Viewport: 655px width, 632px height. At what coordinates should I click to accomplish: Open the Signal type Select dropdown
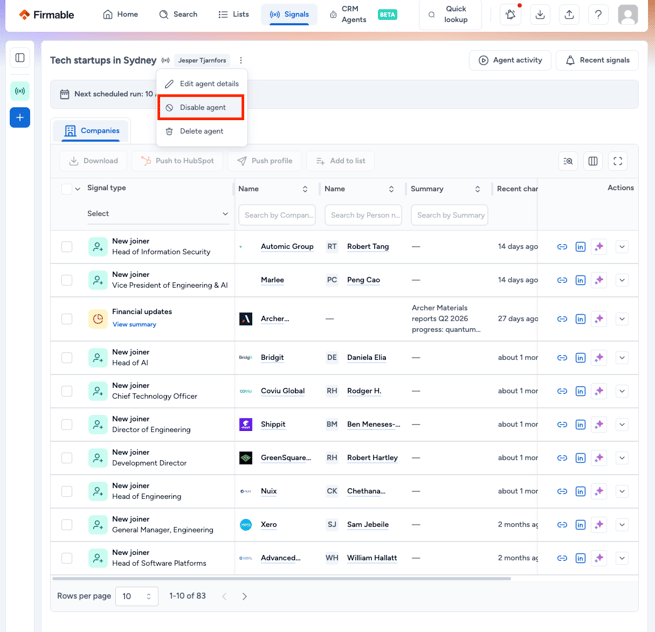tap(158, 214)
